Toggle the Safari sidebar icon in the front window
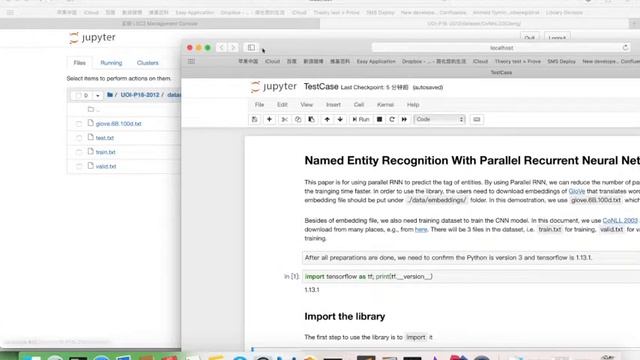 coord(251,48)
